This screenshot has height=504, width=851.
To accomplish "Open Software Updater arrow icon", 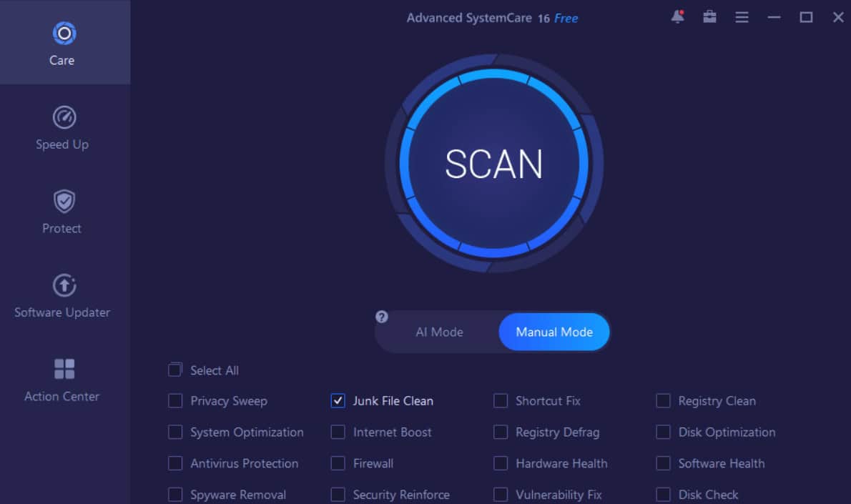I will point(64,285).
